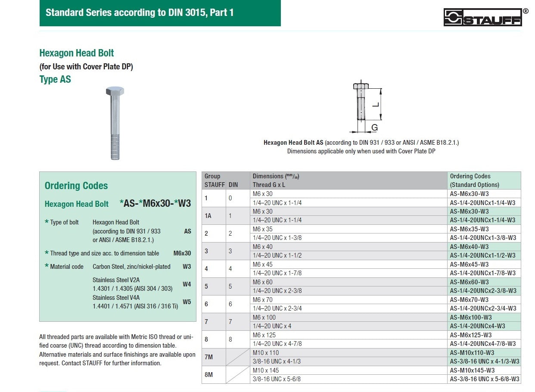Click the Ordering Codes panel heading
This screenshot has width=535, height=392.
(x=76, y=186)
